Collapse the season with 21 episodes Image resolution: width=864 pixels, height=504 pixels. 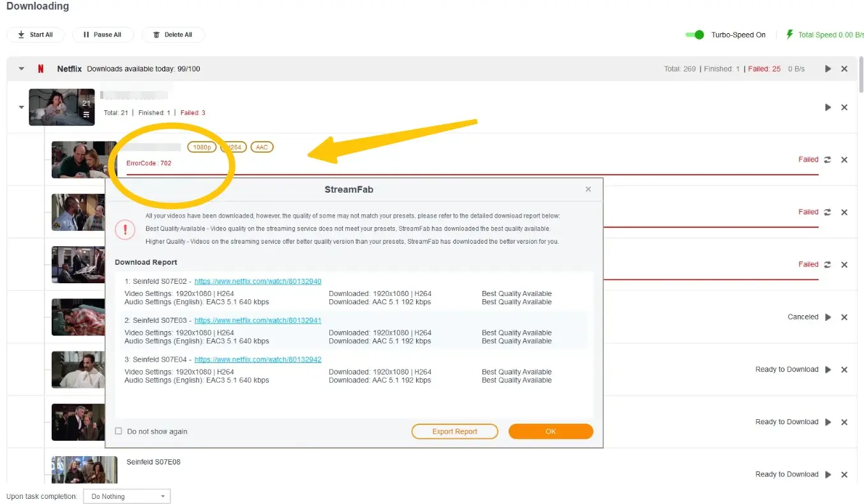(22, 107)
